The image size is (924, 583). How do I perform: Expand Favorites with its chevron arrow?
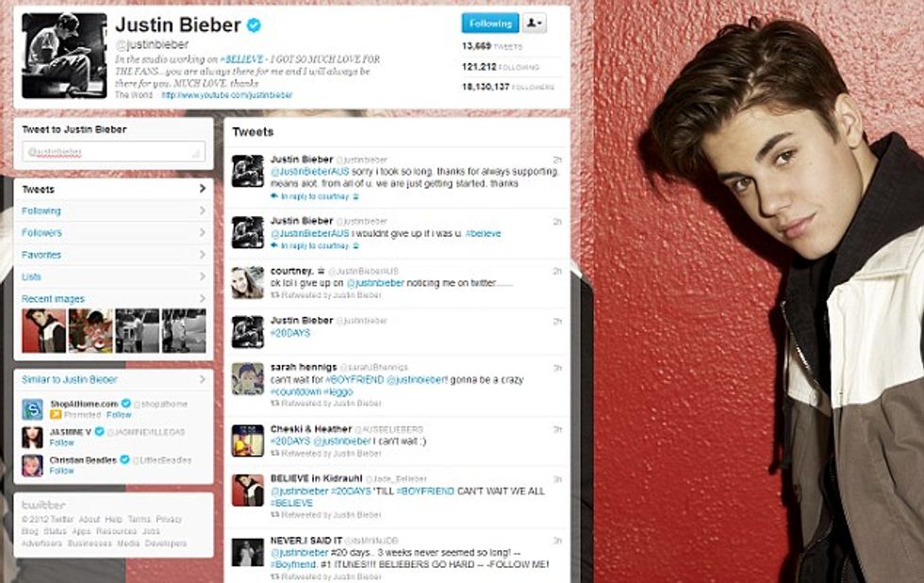point(202,255)
